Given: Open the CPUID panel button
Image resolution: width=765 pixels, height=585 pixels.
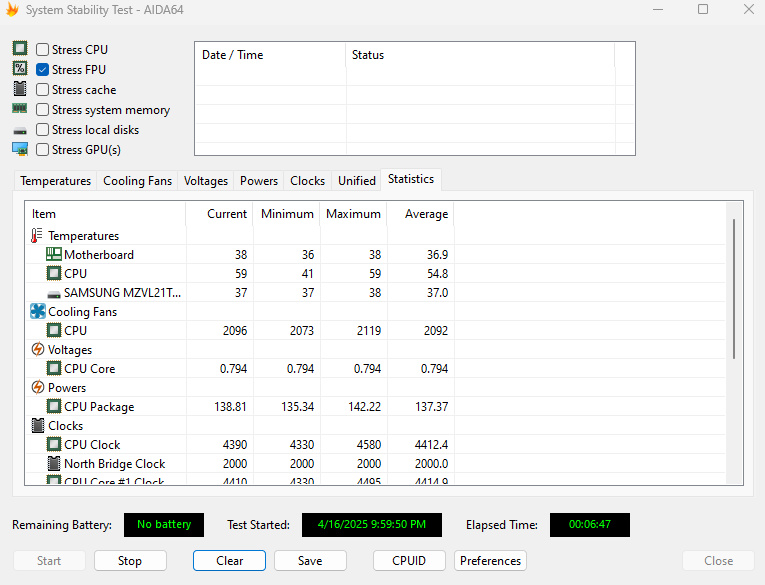Looking at the screenshot, I should click(409, 561).
